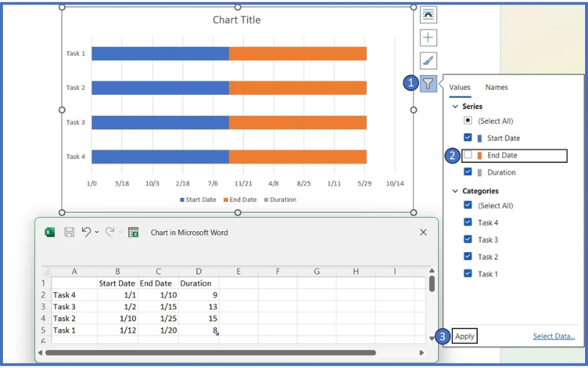This screenshot has height=368, width=588.
Task: Open the Layout Options icon beside the chart
Action: [429, 15]
